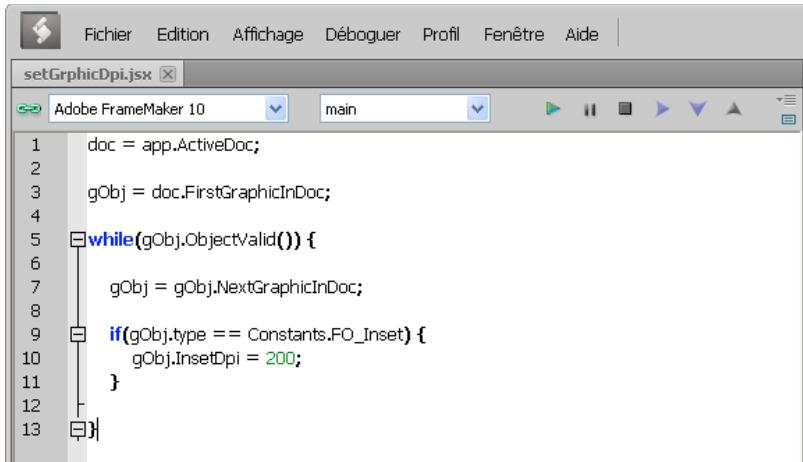The image size is (803, 462).
Task: Click the Step Into down arrow
Action: click(698, 109)
